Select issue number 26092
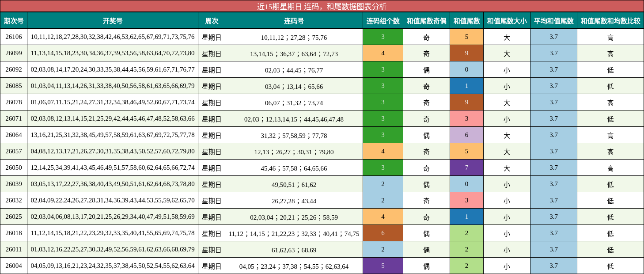This screenshot has width=644, height=274. point(14,69)
